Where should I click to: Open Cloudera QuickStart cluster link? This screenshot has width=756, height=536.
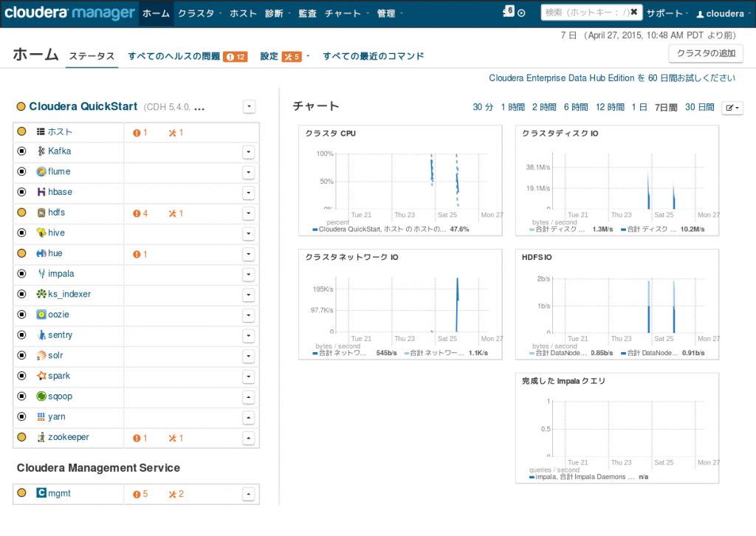(83, 106)
